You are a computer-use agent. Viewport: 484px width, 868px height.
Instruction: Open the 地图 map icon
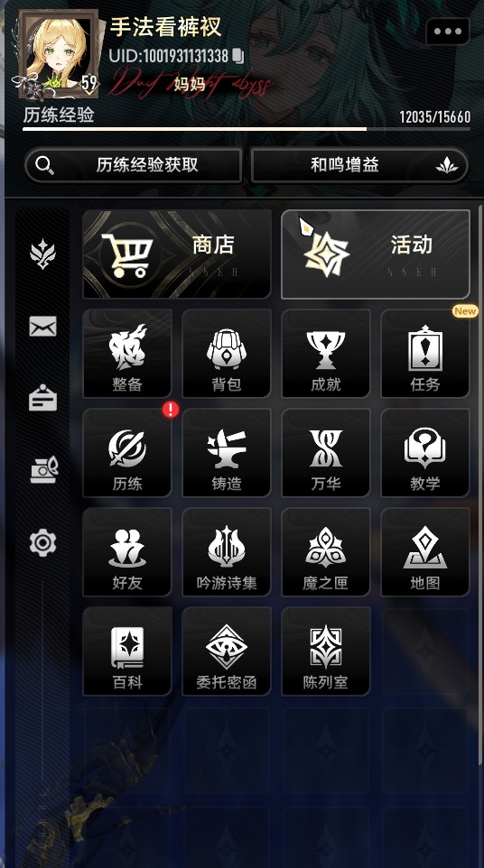424,552
